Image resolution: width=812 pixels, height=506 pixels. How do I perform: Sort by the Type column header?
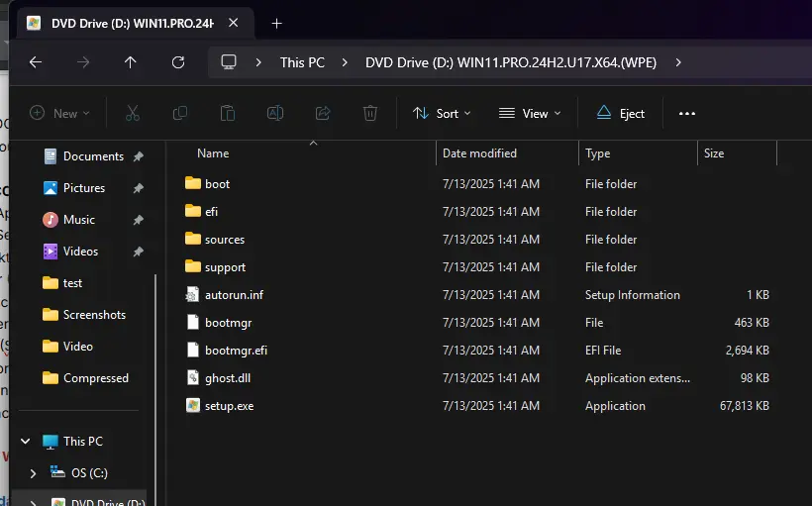[x=597, y=153]
